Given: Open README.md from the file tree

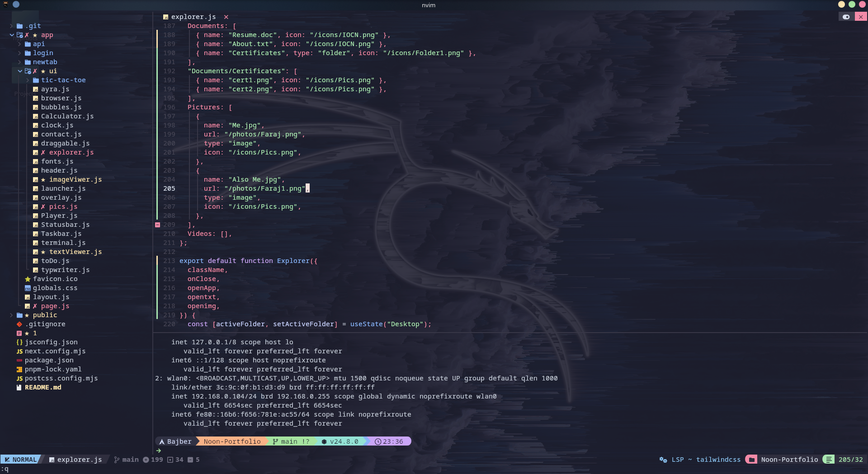Looking at the screenshot, I should point(43,388).
